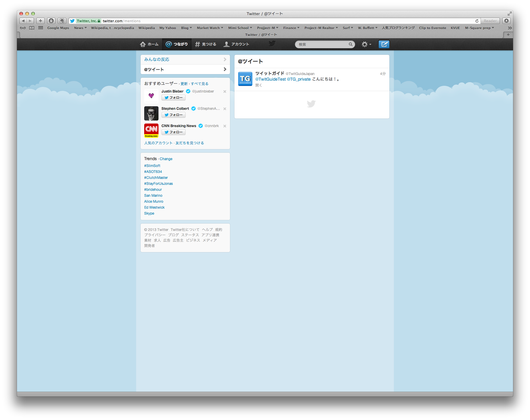Click the Twitter bird logo in navbar
530x420 pixels.
coord(272,44)
